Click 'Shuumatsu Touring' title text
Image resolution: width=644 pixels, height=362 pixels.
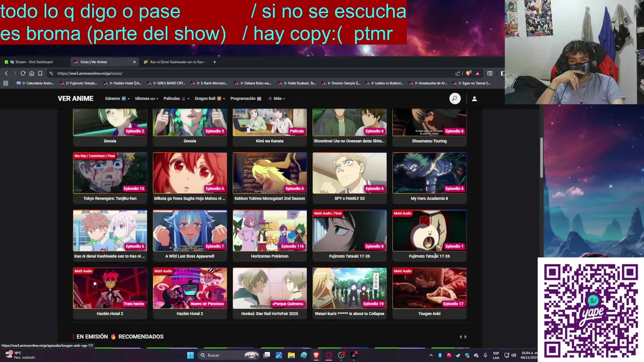pyautogui.click(x=429, y=141)
